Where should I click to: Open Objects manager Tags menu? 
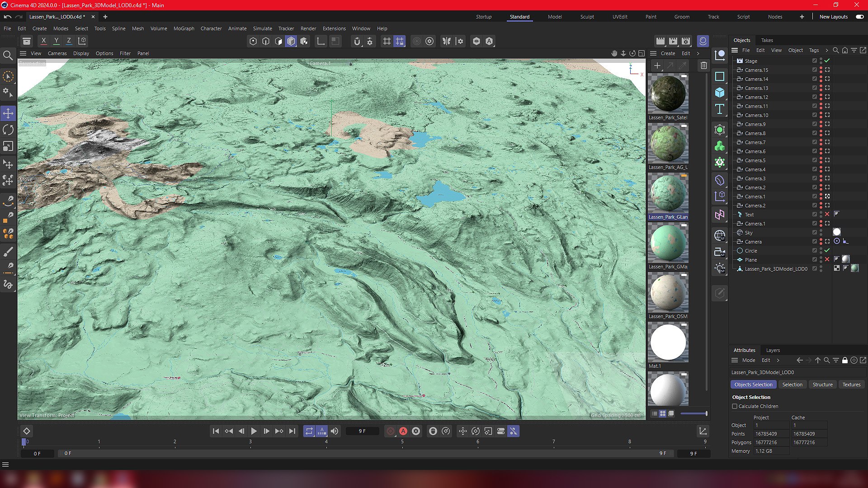point(814,50)
